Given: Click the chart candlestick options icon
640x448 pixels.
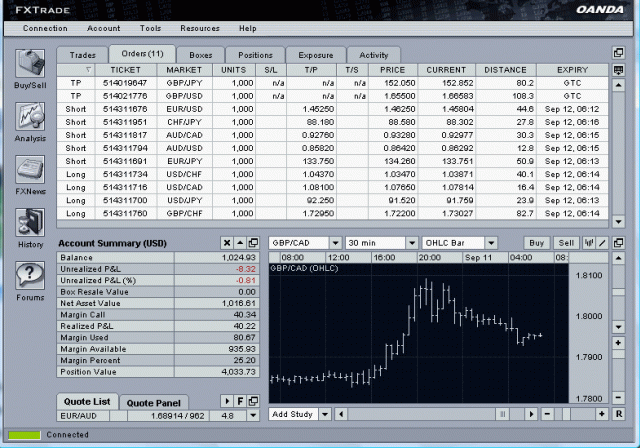Looking at the screenshot, I should click(x=589, y=243).
